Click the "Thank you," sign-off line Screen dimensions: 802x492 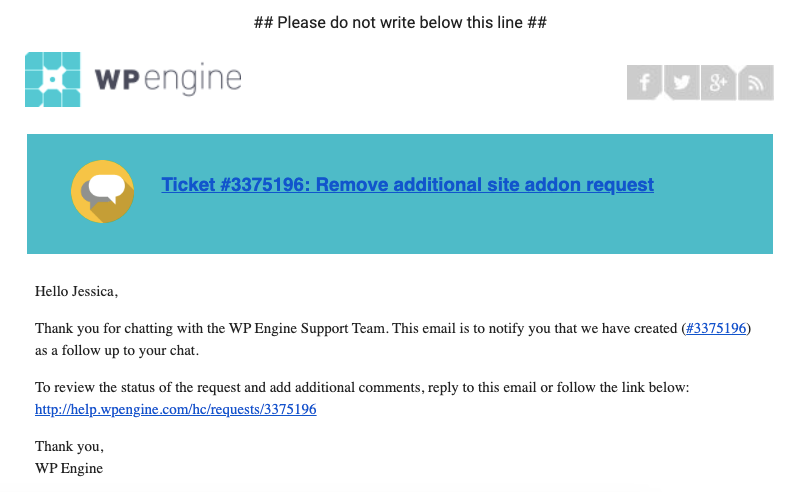tap(69, 446)
